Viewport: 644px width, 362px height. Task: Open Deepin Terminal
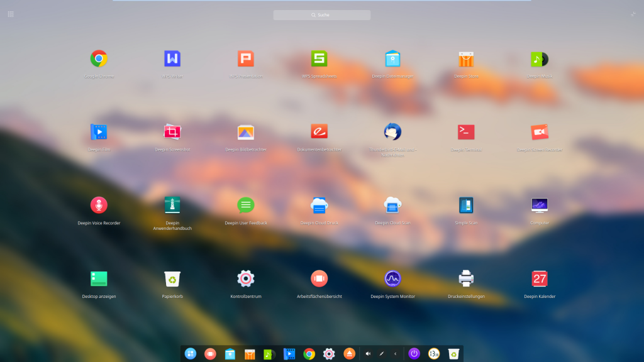[466, 132]
